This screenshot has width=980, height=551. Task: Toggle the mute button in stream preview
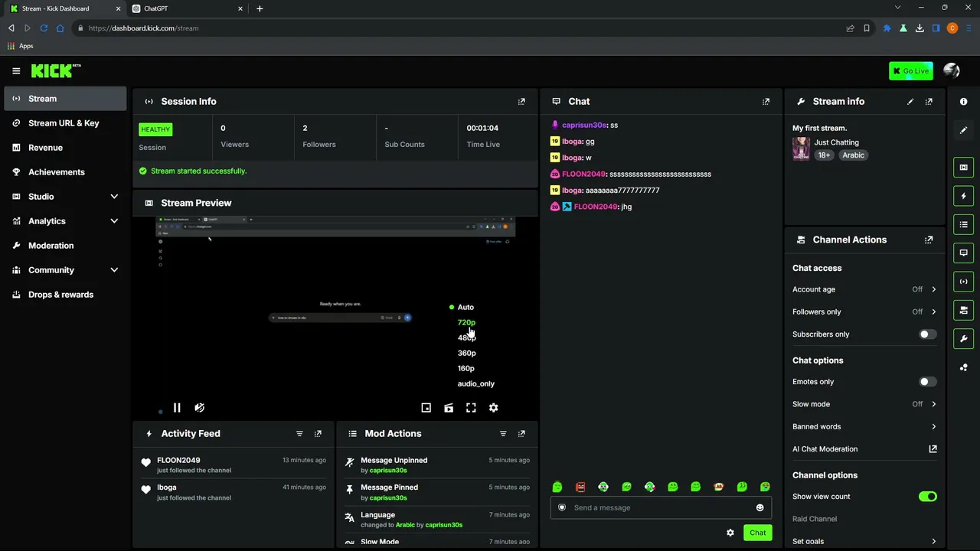(199, 408)
